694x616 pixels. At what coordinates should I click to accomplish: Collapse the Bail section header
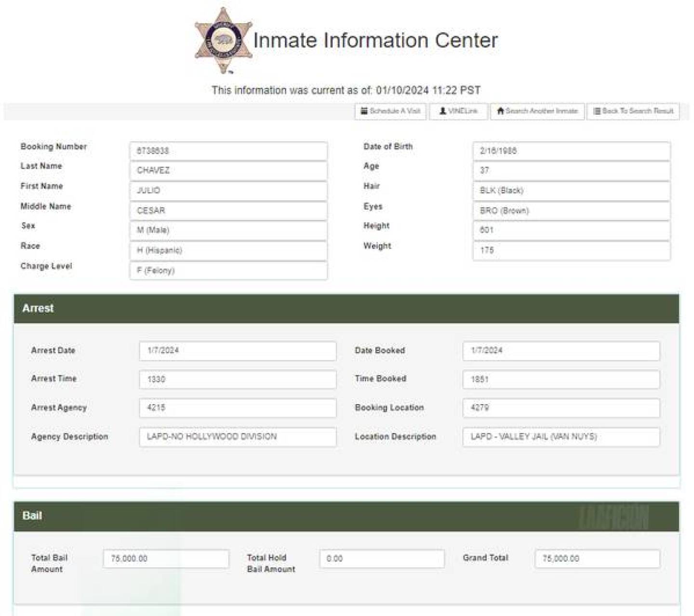tap(346, 516)
